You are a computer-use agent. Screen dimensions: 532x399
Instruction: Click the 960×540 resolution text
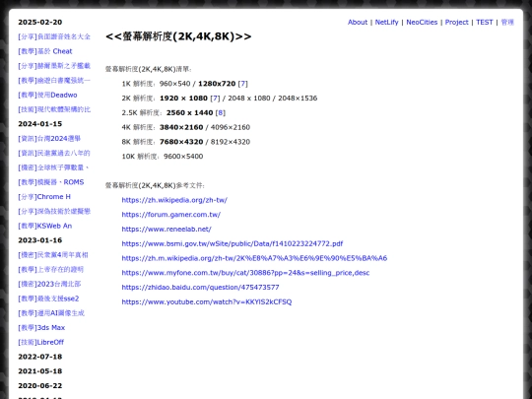coord(175,84)
